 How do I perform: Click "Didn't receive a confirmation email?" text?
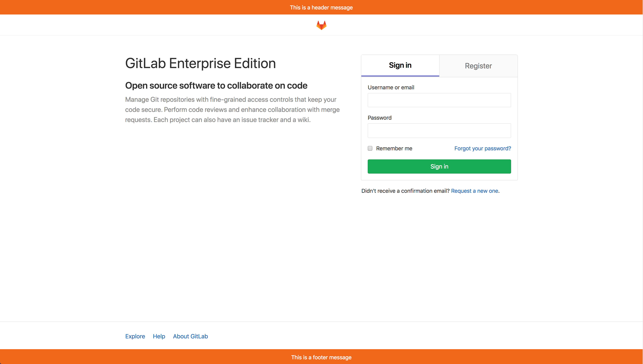pyautogui.click(x=405, y=191)
